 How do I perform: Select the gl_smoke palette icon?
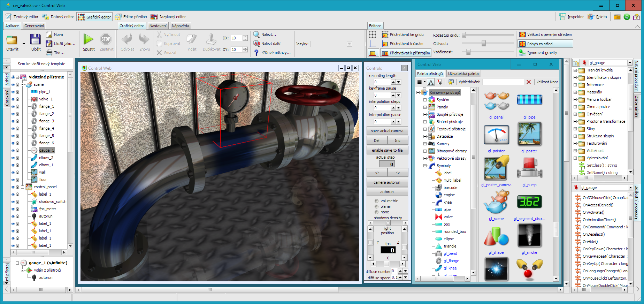(529, 236)
